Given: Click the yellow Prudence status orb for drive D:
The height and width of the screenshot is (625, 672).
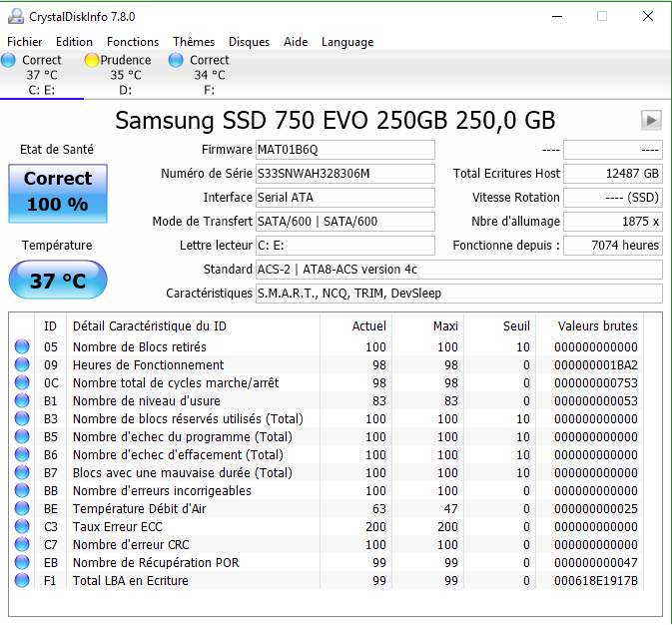Looking at the screenshot, I should click(x=92, y=60).
